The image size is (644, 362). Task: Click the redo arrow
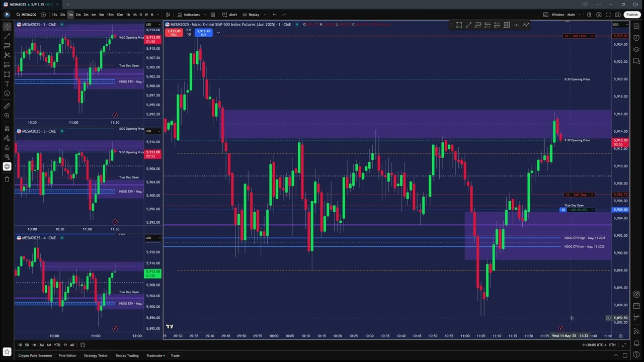pos(284,15)
